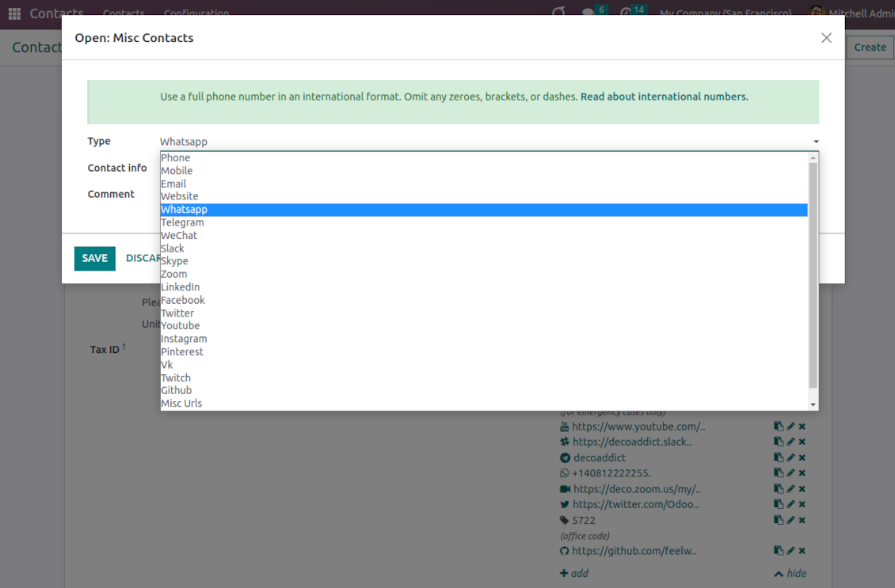895x588 pixels.
Task: Choose Zoom in the Type list
Action: (484, 274)
